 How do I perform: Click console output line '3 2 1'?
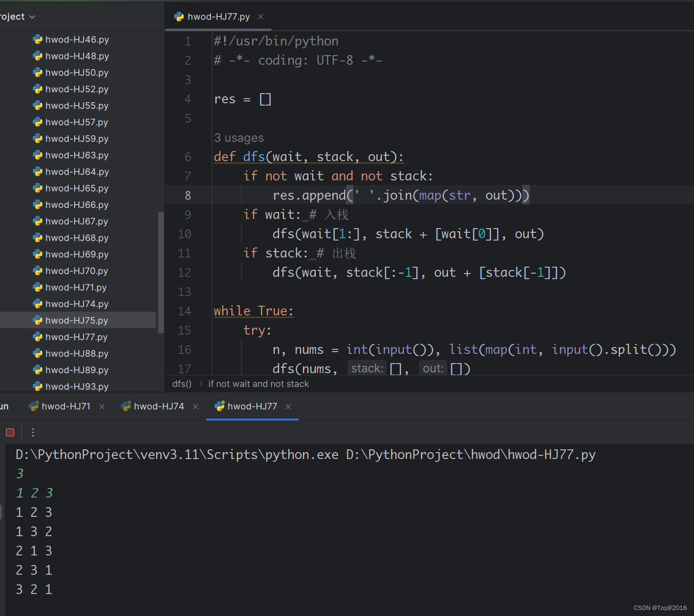pyautogui.click(x=34, y=589)
